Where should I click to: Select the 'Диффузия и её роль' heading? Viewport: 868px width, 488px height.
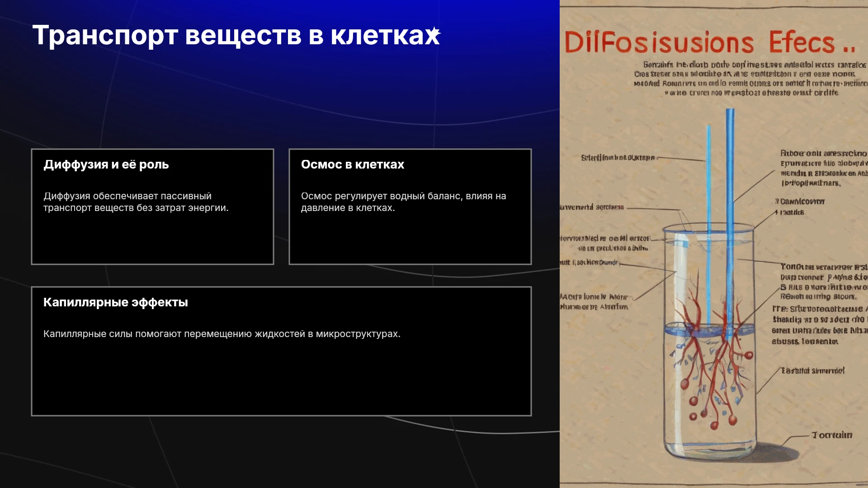[x=106, y=164]
